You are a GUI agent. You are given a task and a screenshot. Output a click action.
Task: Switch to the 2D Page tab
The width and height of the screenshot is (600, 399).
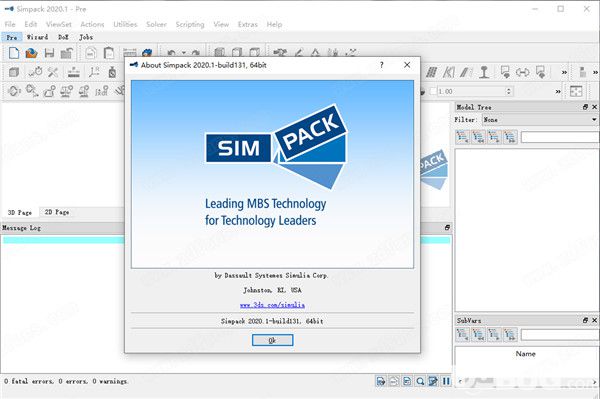pyautogui.click(x=57, y=212)
